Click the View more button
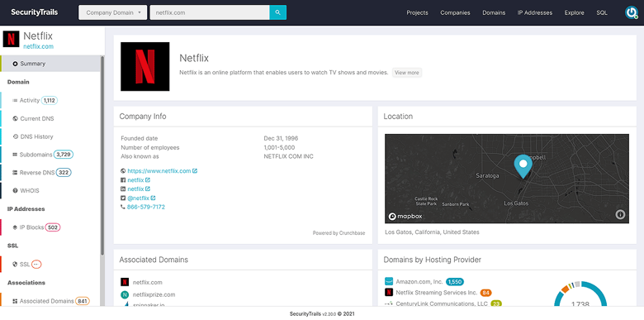 tap(406, 73)
